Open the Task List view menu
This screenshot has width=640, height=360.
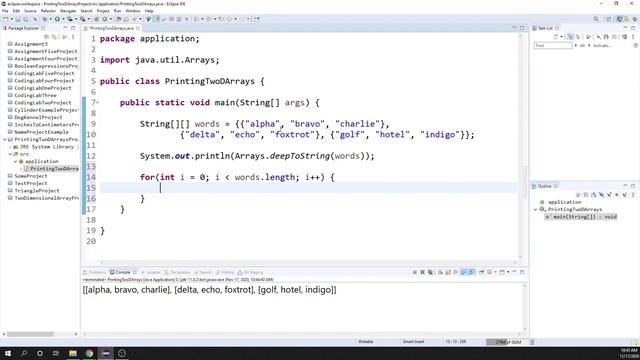point(633,37)
